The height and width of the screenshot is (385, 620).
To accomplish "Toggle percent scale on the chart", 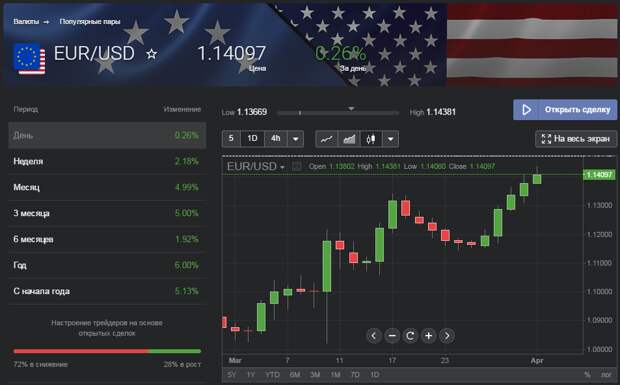I will (588, 374).
